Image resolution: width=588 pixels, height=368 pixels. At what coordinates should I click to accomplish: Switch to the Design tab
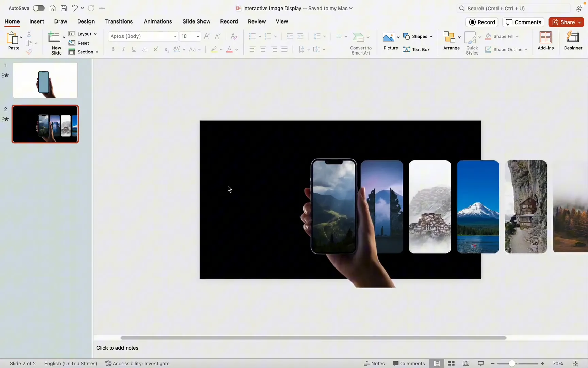[x=86, y=21]
